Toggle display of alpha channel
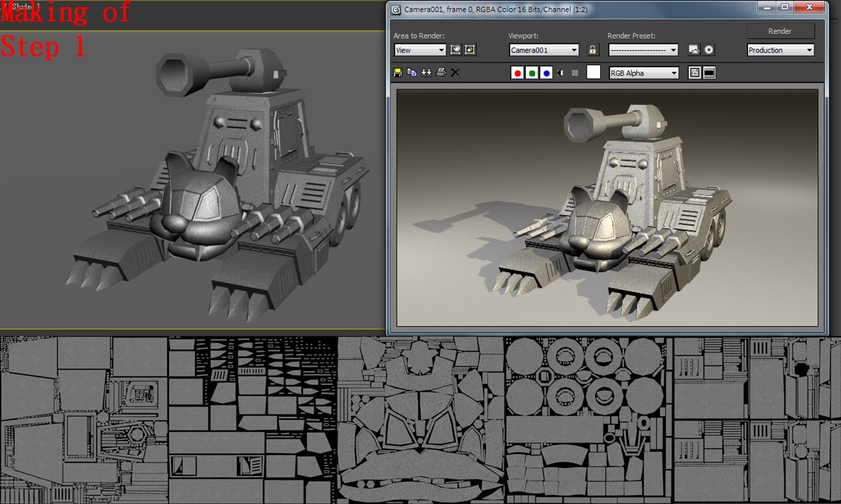This screenshot has height=504, width=841. 561,73
